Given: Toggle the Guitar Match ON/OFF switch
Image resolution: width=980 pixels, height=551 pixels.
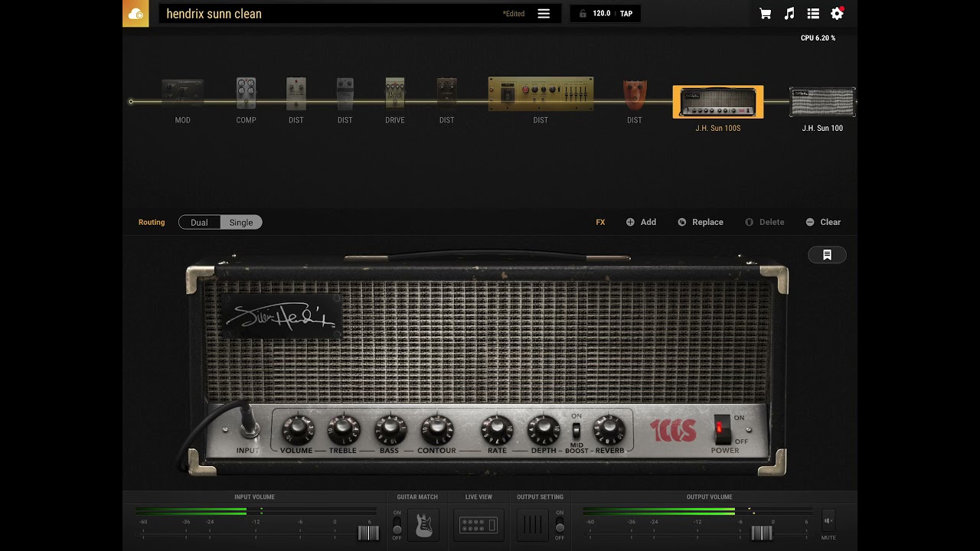Looking at the screenshot, I should [397, 525].
